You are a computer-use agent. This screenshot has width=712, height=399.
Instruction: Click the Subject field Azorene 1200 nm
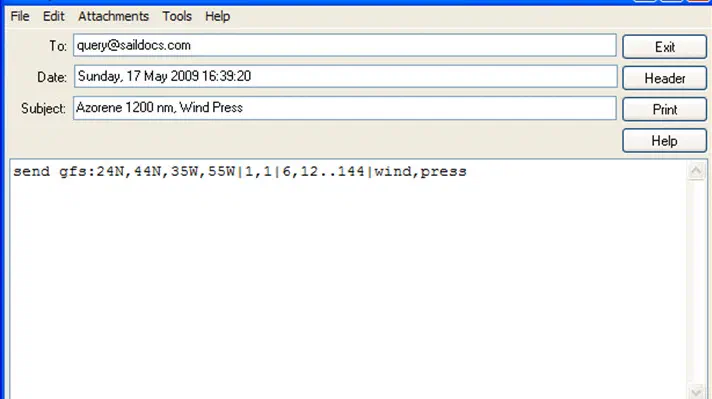pyautogui.click(x=345, y=108)
